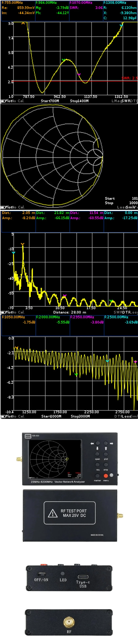Click the LED indicator on the side panel

(x=63, y=574)
